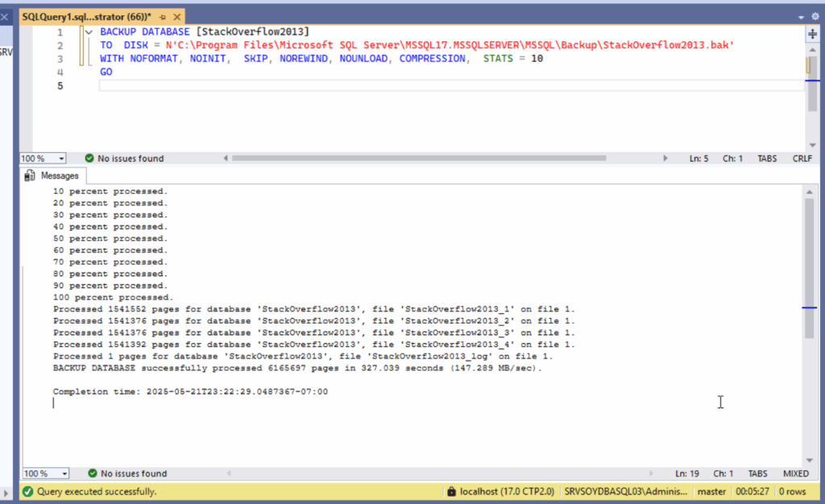Click the green 'No issues found' check icon in editor
This screenshot has width=825, height=504.
89,159
